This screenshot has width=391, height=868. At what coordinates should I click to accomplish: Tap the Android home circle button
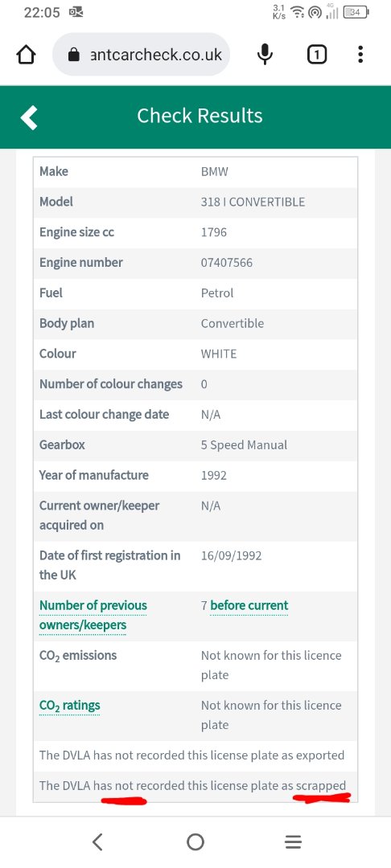point(195,842)
